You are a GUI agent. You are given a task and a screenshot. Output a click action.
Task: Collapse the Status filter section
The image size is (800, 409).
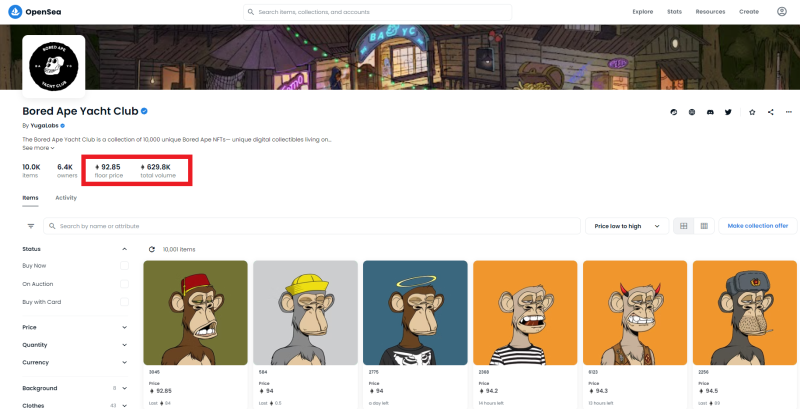click(124, 249)
